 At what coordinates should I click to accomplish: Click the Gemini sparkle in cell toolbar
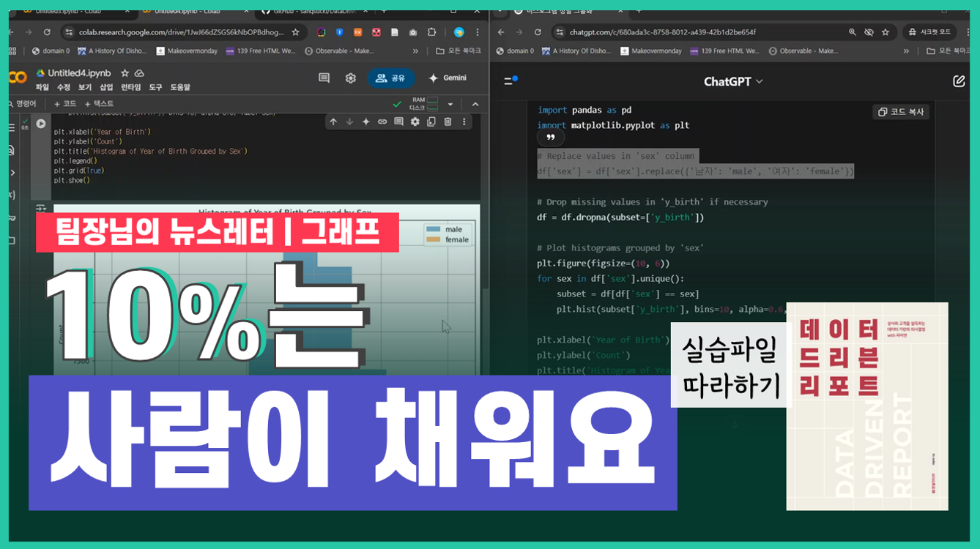click(366, 122)
